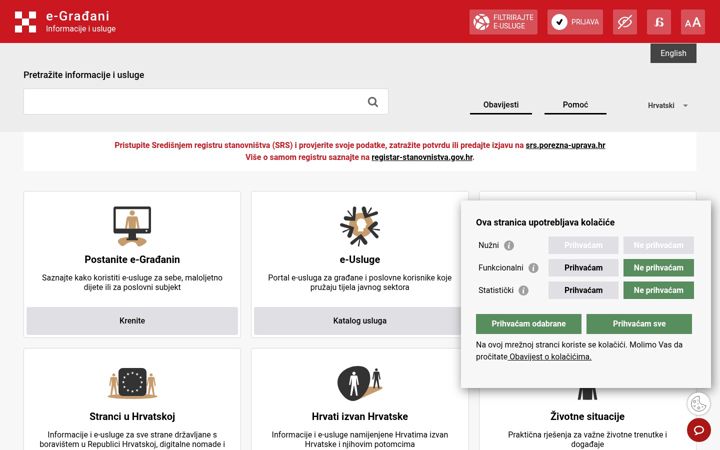Image resolution: width=720 pixels, height=450 pixels.
Task: Switch language with the English button
Action: (x=673, y=53)
